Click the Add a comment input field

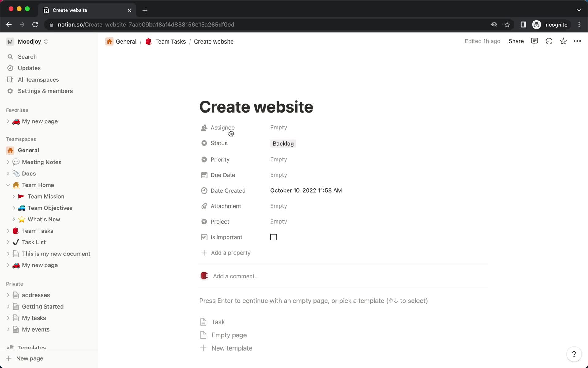pos(236,276)
